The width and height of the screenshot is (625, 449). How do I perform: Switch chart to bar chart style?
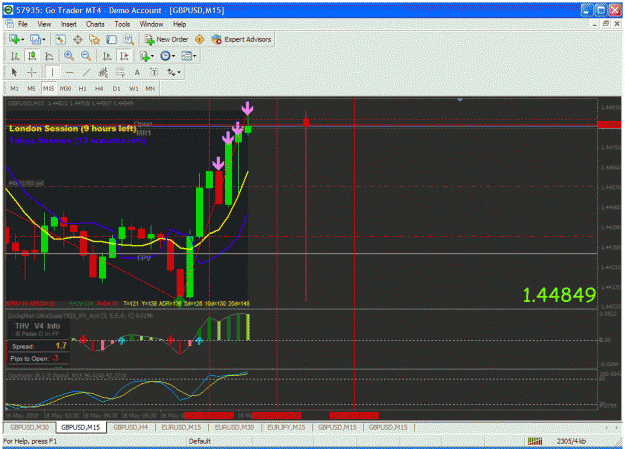point(15,56)
